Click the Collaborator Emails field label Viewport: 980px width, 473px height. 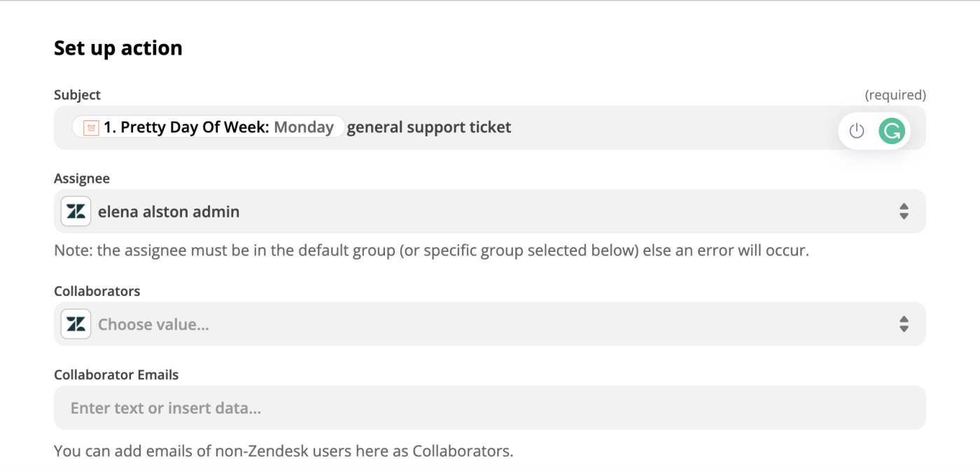(116, 375)
